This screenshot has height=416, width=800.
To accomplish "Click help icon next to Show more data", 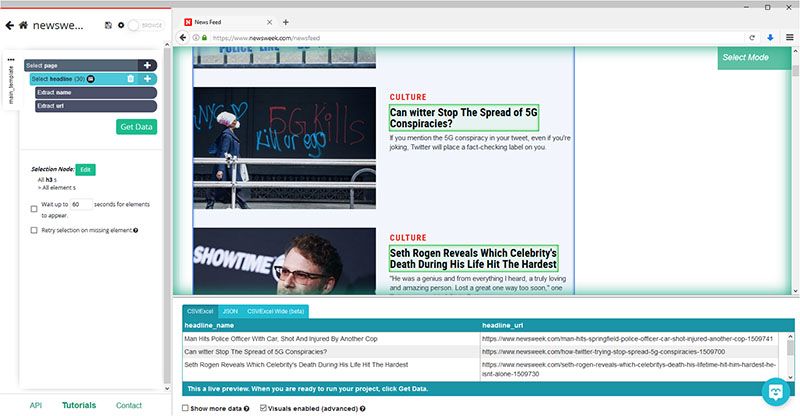I will pyautogui.click(x=246, y=408).
